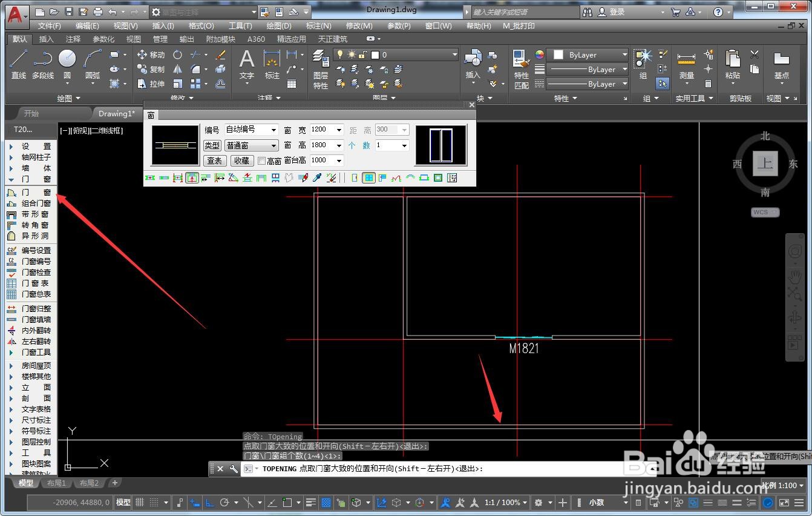The height and width of the screenshot is (516, 812).
Task: Open the 个数 count dropdown
Action: click(x=405, y=145)
